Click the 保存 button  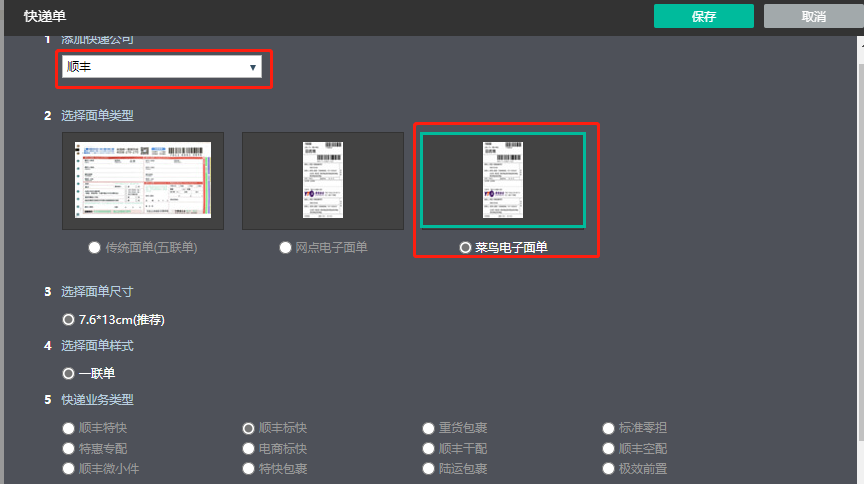(x=704, y=16)
